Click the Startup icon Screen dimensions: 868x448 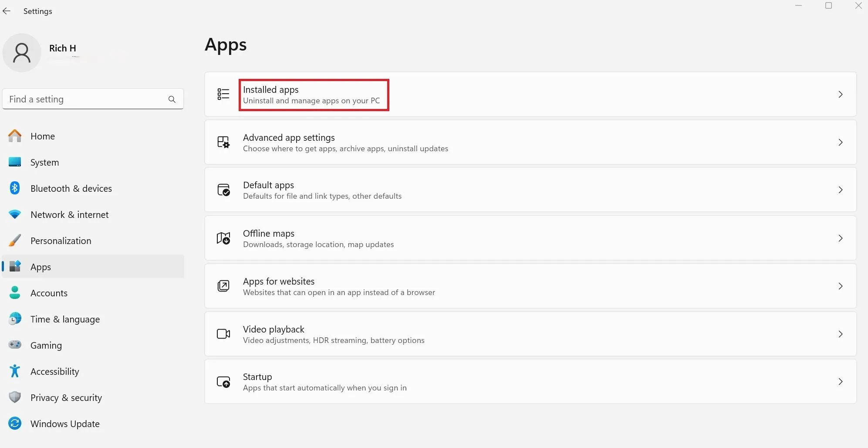223,382
